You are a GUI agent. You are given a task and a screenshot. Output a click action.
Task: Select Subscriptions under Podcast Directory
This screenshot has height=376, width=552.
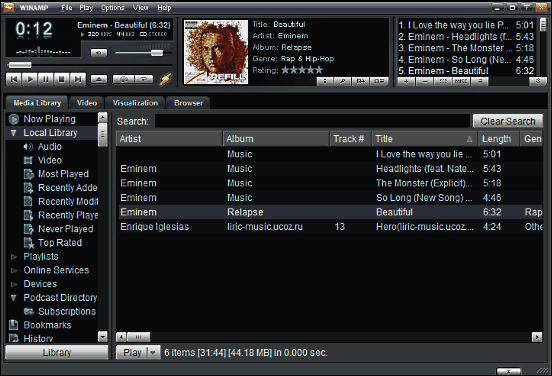[67, 312]
